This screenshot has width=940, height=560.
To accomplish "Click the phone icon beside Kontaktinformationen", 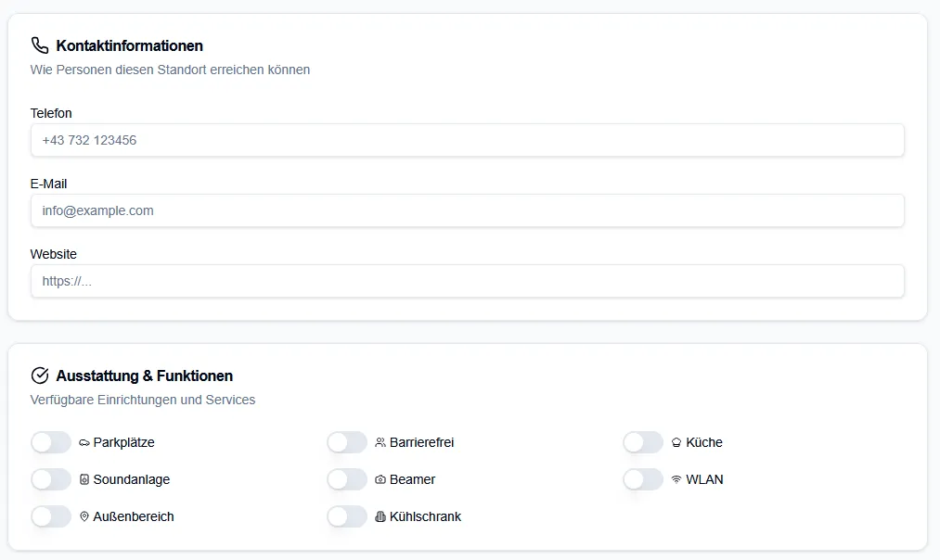I will click(40, 45).
